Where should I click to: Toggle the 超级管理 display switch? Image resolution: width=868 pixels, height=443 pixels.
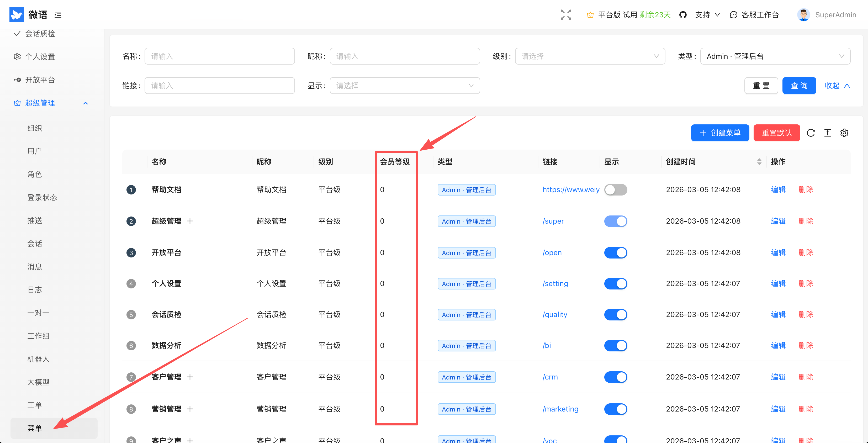(x=615, y=221)
